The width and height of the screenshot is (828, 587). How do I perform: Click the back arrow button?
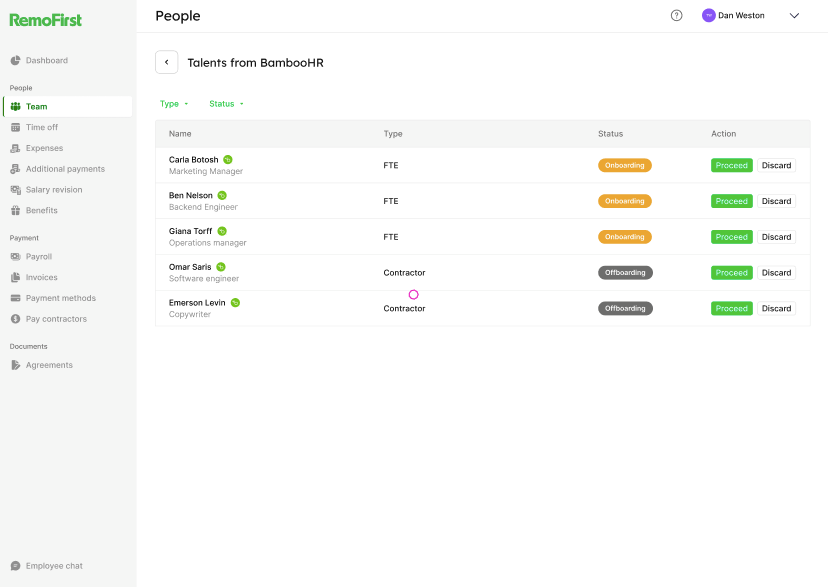pos(166,62)
